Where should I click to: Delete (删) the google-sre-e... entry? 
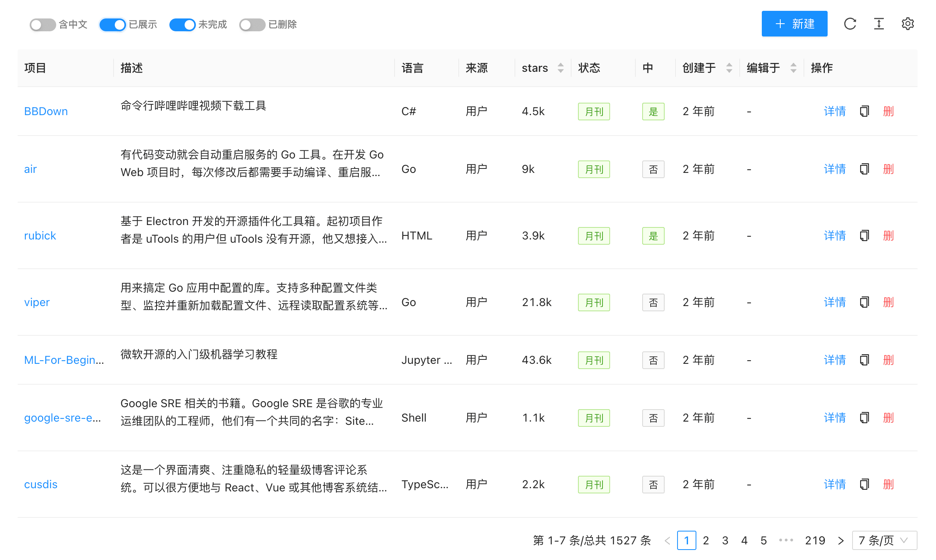pyautogui.click(x=888, y=418)
